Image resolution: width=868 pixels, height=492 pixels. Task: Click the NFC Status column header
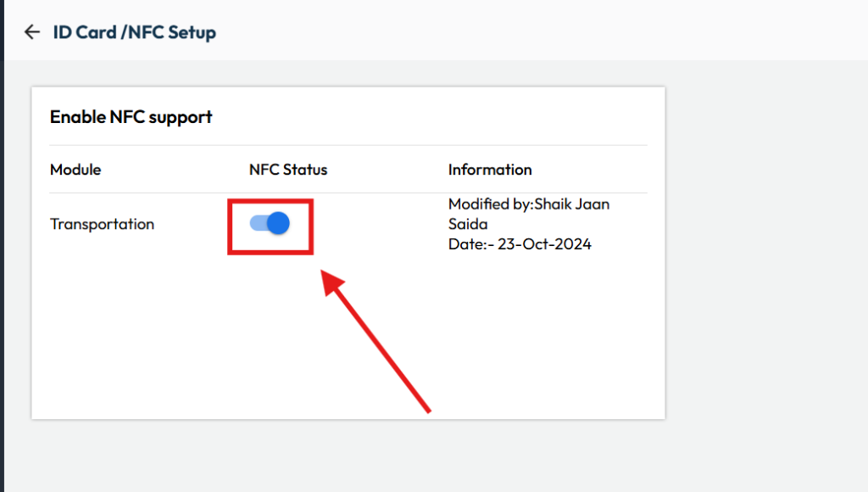[x=287, y=170]
